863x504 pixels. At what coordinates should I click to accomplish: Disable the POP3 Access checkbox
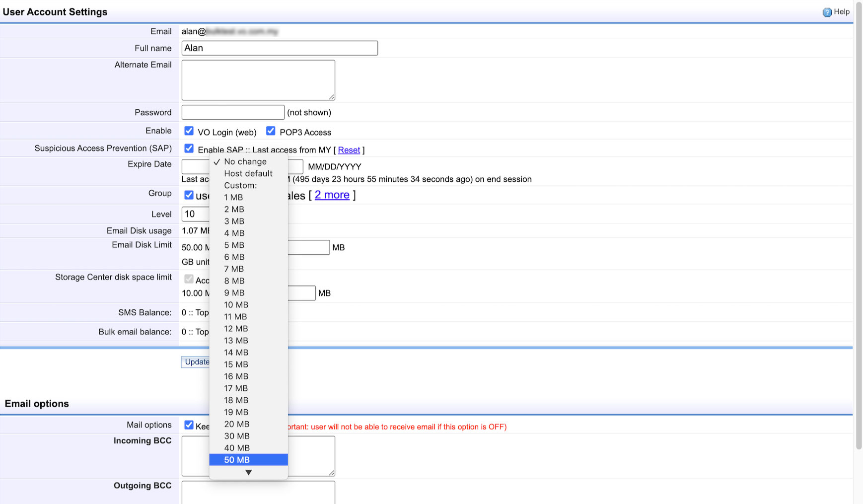(271, 131)
